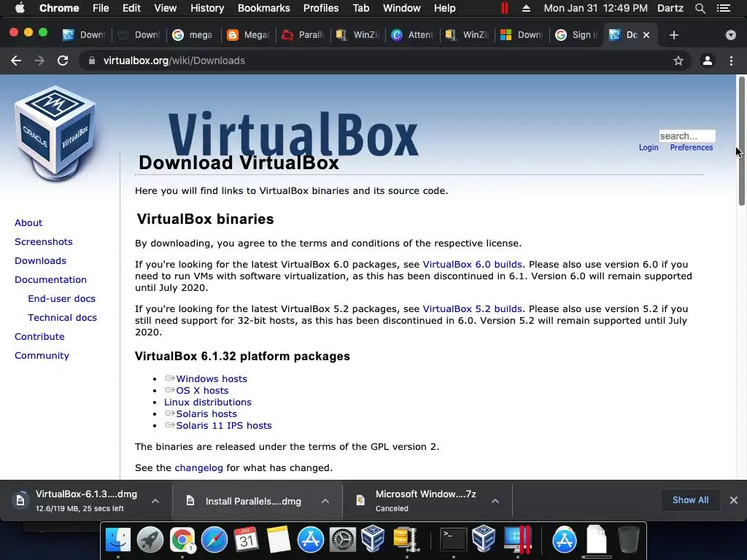Click OS X hosts download link
Image resolution: width=747 pixels, height=560 pixels.
[x=203, y=391]
